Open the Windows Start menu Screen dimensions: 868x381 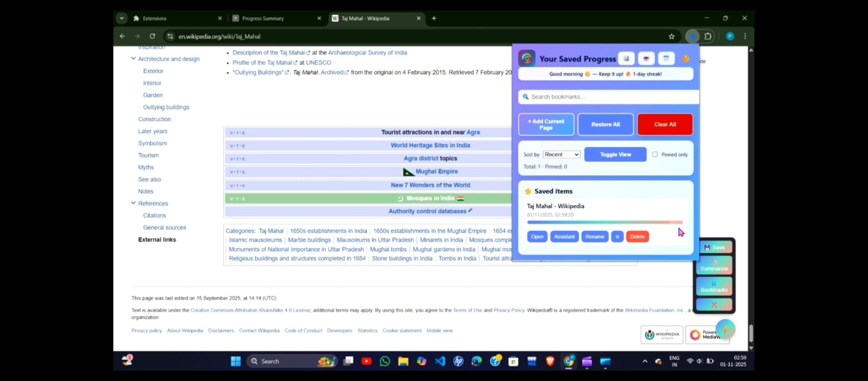click(x=235, y=361)
